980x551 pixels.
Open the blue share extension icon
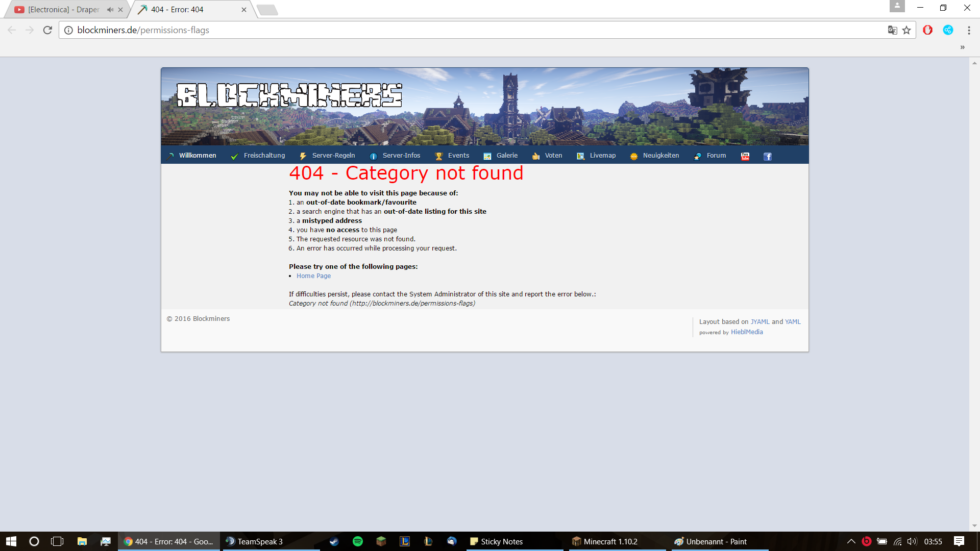948,30
